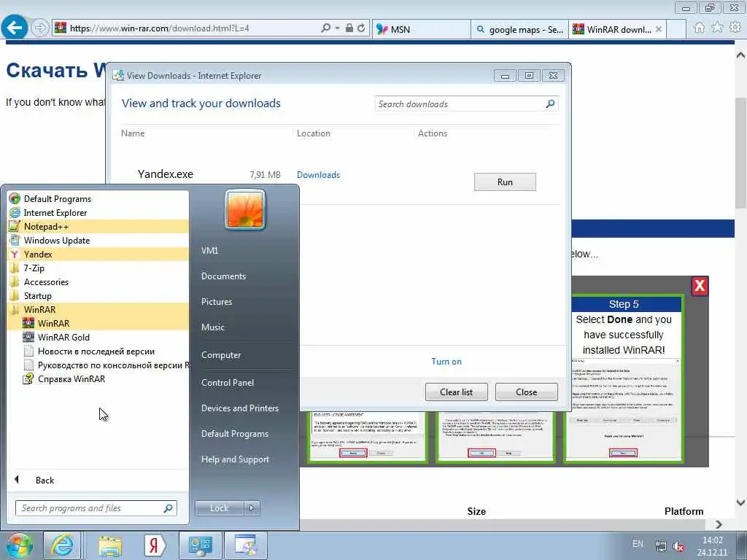Open VM1 user folder

tap(209, 251)
